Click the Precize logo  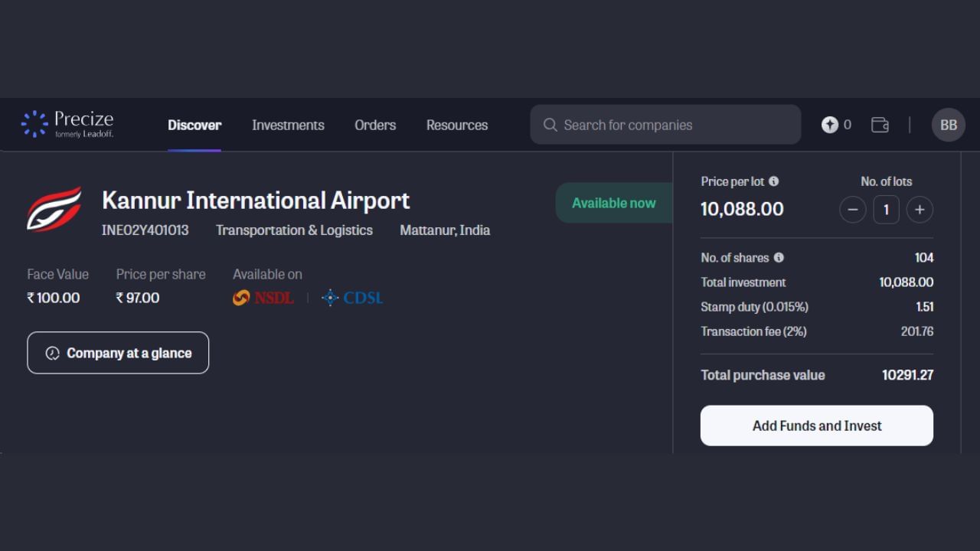coord(67,124)
